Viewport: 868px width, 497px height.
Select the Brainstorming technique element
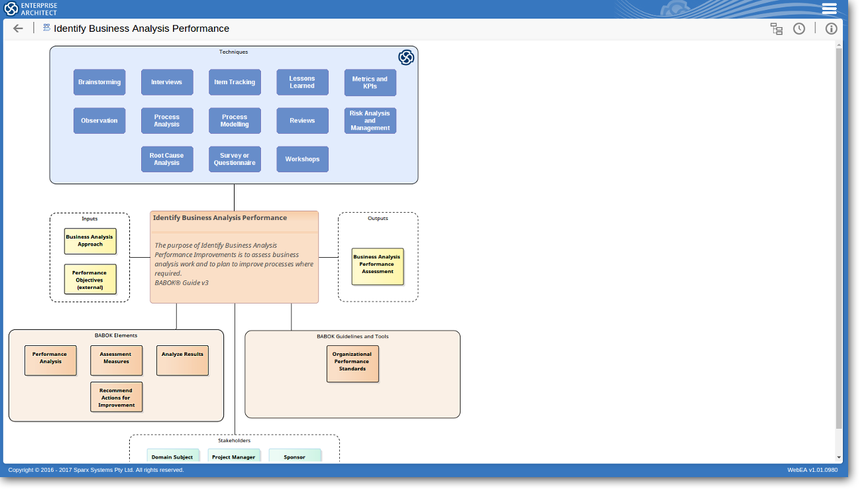[x=99, y=82]
